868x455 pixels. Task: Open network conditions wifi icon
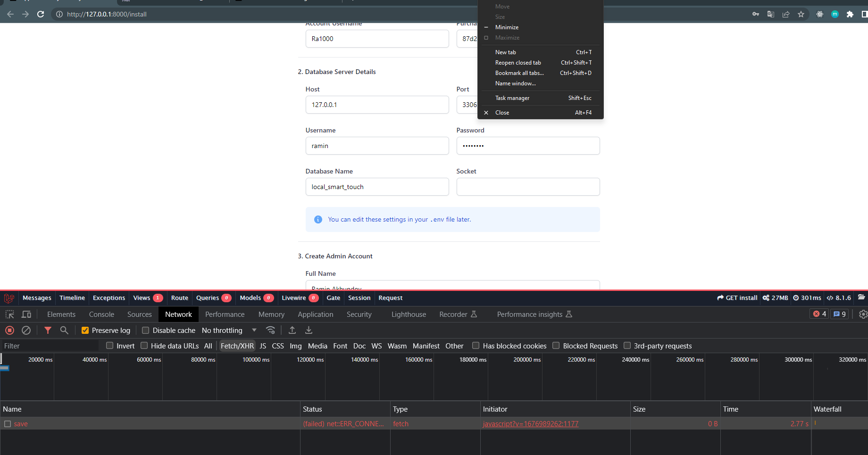click(271, 331)
